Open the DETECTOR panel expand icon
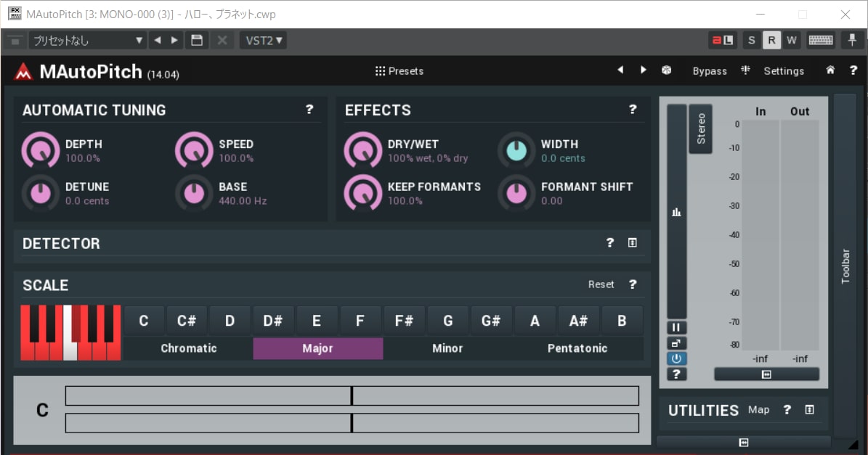 [632, 242]
